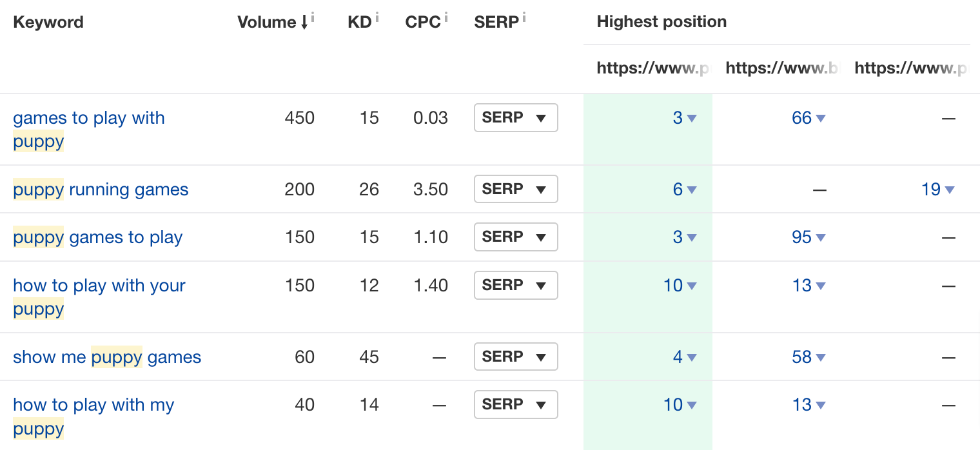The image size is (980, 450).
Task: Open SERP dropdown for 'puppy running games'
Action: [x=516, y=189]
